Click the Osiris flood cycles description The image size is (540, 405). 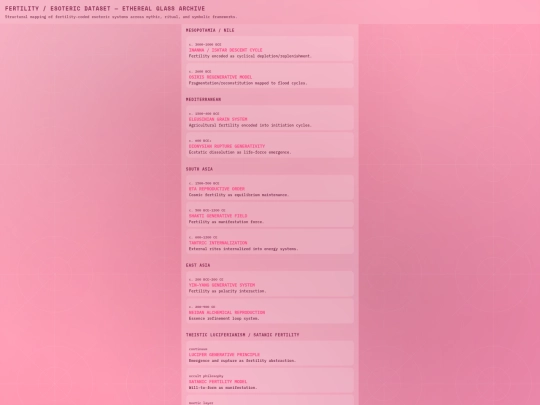pyautogui.click(x=248, y=83)
